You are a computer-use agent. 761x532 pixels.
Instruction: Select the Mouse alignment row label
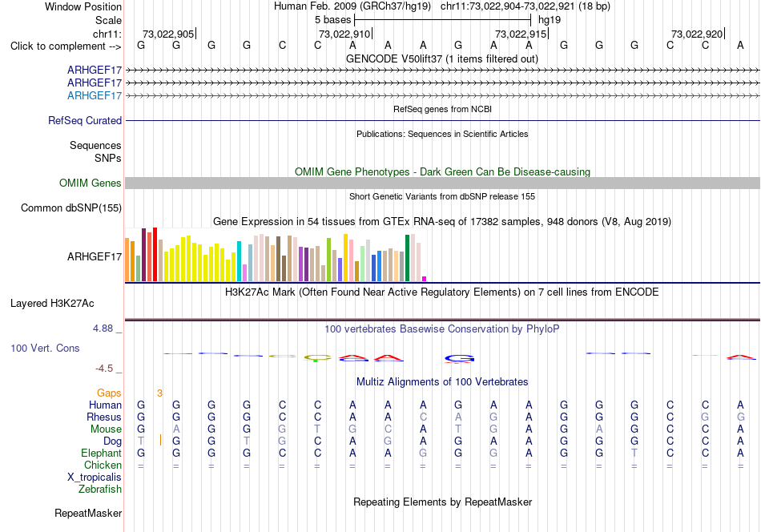point(106,429)
